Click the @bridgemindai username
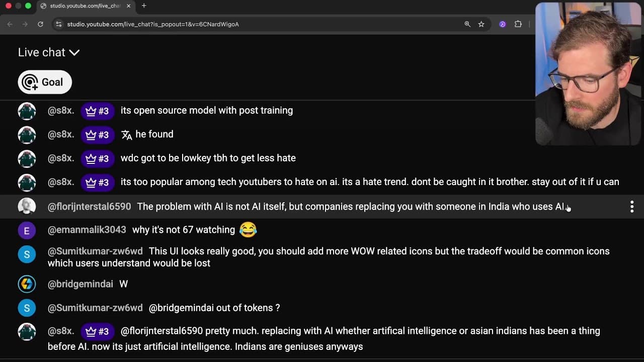This screenshot has height=362, width=644. [80, 284]
